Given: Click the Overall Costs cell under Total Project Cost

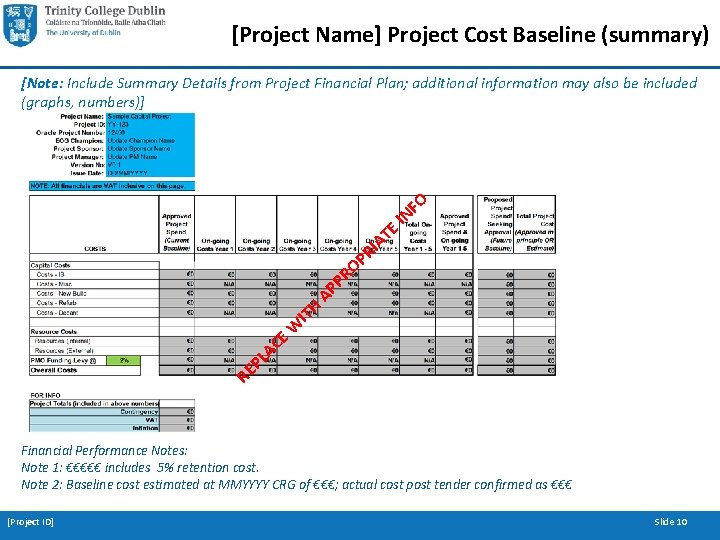Looking at the screenshot, I should 535,370.
